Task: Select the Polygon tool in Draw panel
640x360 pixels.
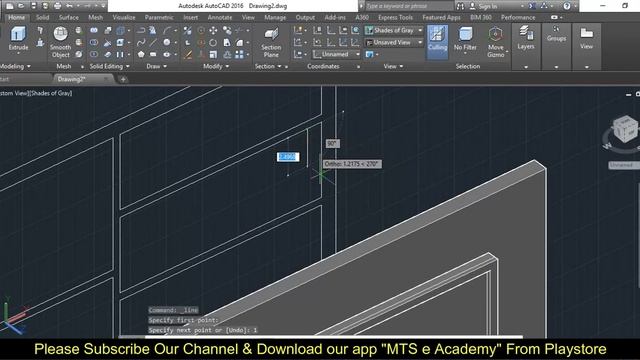Action: 141,54
